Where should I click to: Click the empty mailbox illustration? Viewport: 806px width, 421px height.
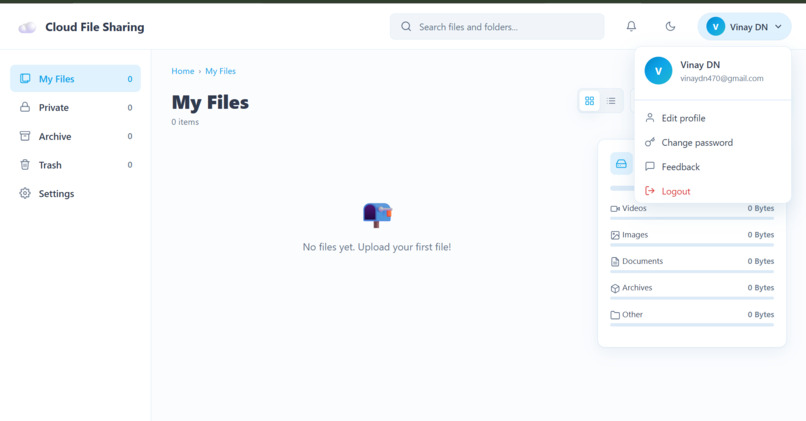pos(377,215)
